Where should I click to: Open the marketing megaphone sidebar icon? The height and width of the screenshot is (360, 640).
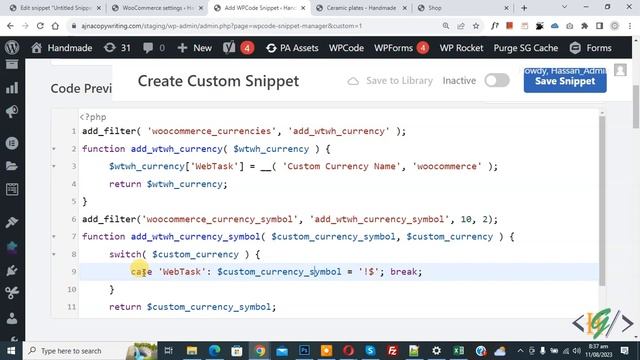[12, 111]
